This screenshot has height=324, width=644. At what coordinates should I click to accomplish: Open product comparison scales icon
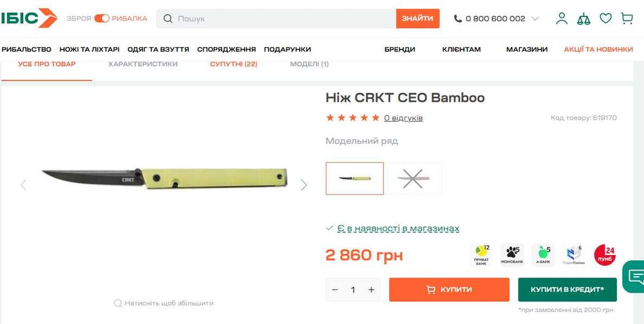click(583, 19)
